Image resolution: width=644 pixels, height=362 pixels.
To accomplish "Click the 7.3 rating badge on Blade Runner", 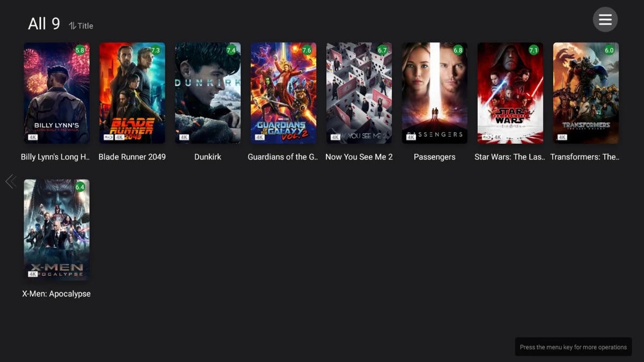I will [156, 50].
